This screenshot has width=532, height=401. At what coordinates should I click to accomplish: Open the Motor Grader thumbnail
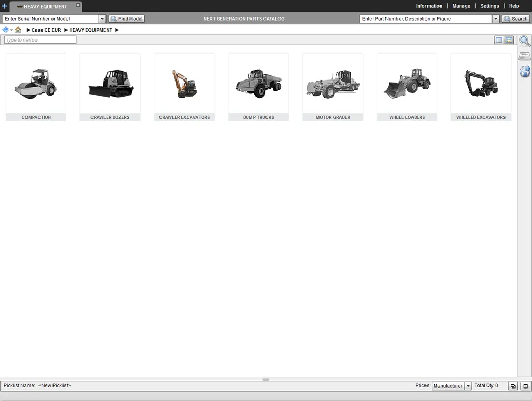(333, 84)
